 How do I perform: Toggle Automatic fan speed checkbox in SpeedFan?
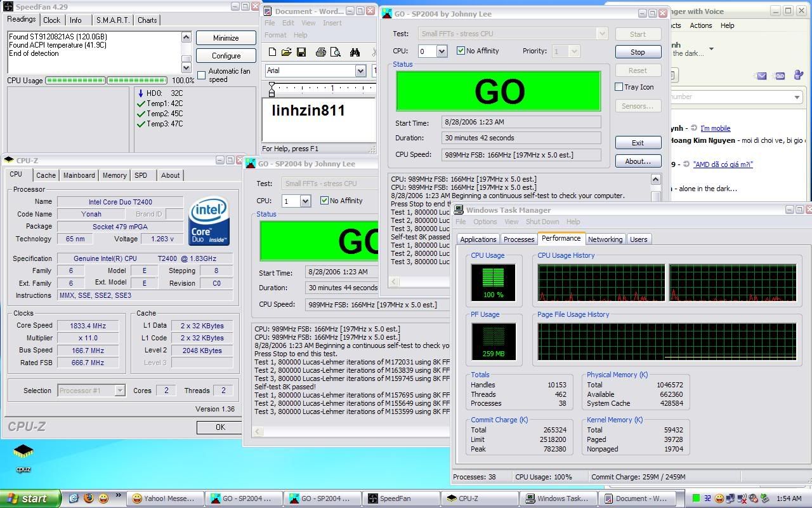202,76
